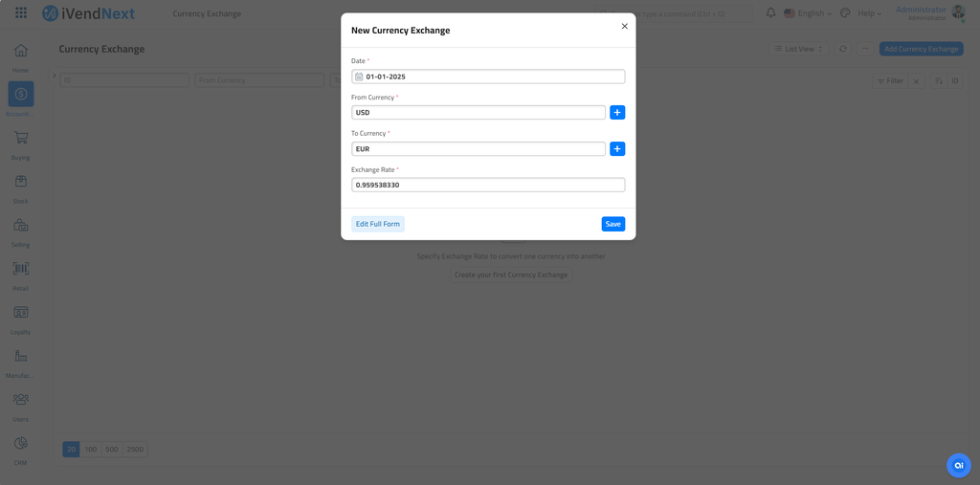Screen dimensions: 980x485
Task: Close the New Currency Exchange dialog
Action: pos(624,26)
